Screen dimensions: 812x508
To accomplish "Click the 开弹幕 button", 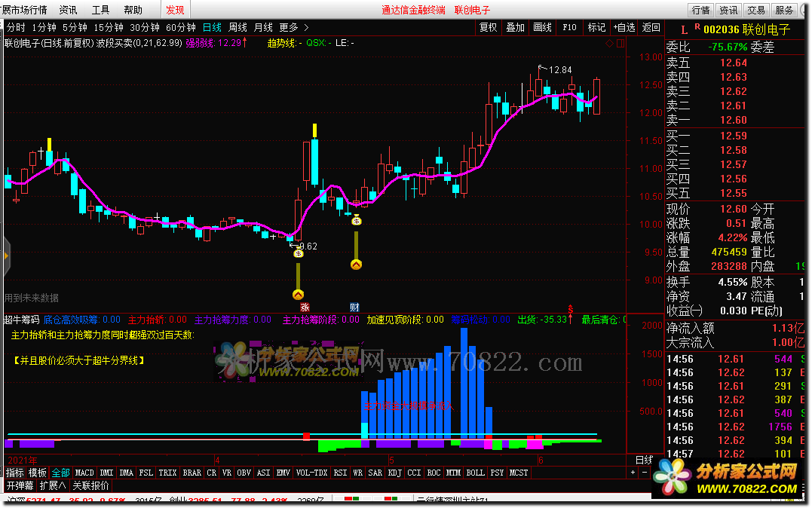I will coord(20,485).
